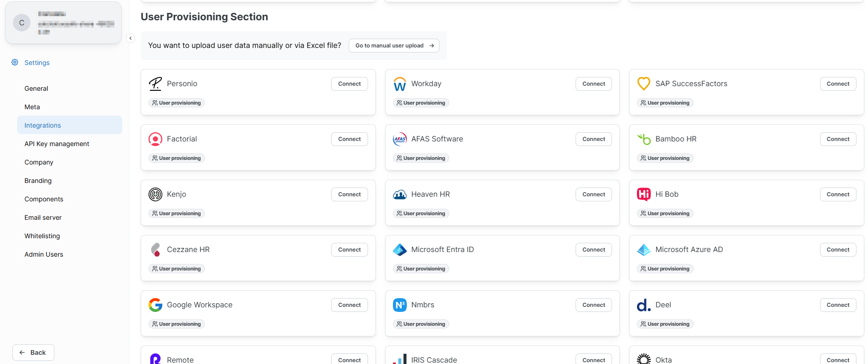The height and width of the screenshot is (364, 868).
Task: Click the Bamboo HR leaf icon
Action: [643, 139]
